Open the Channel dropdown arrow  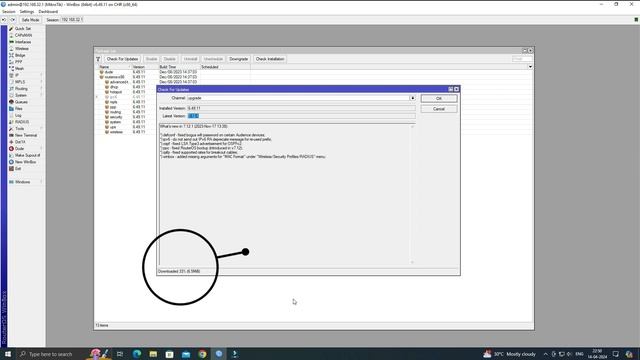[412, 98]
